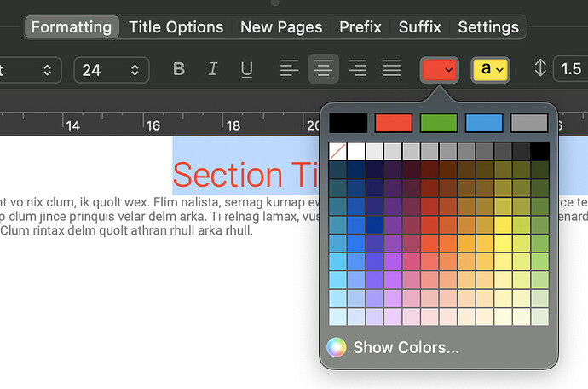The width and height of the screenshot is (588, 389).
Task: Click the line spacing arrows icon
Action: [539, 69]
